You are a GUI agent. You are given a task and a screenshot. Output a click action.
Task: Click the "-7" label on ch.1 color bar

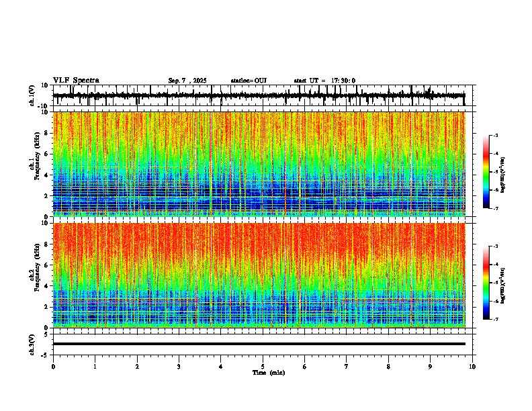coord(495,208)
